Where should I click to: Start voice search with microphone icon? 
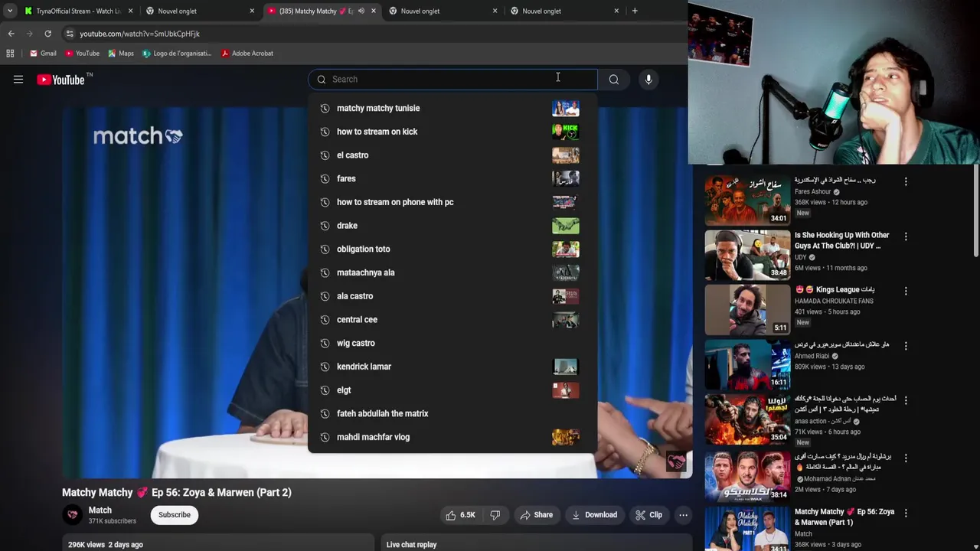click(648, 80)
